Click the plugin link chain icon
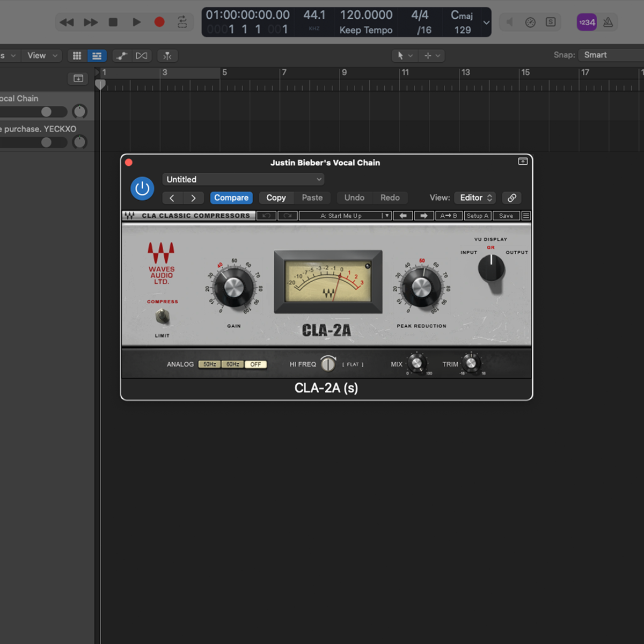The width and height of the screenshot is (644, 644). [x=512, y=197]
